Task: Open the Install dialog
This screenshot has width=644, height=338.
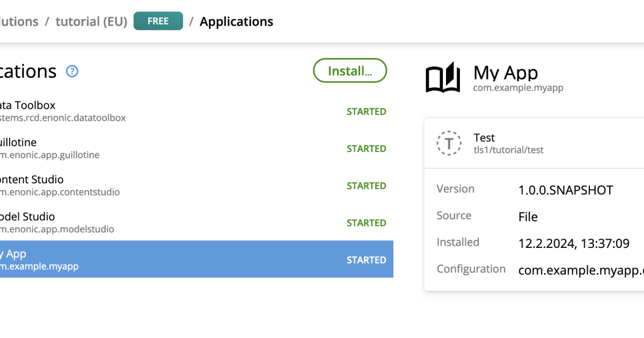Action: (x=350, y=70)
